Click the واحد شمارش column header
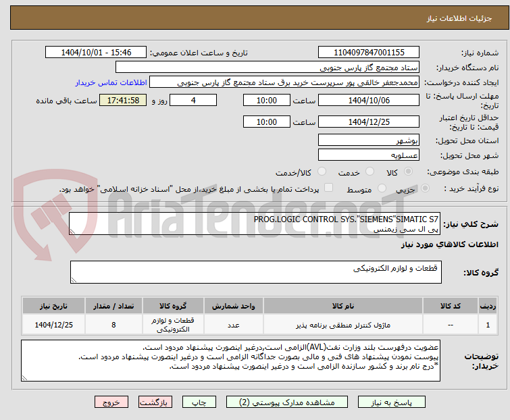 click(x=234, y=306)
